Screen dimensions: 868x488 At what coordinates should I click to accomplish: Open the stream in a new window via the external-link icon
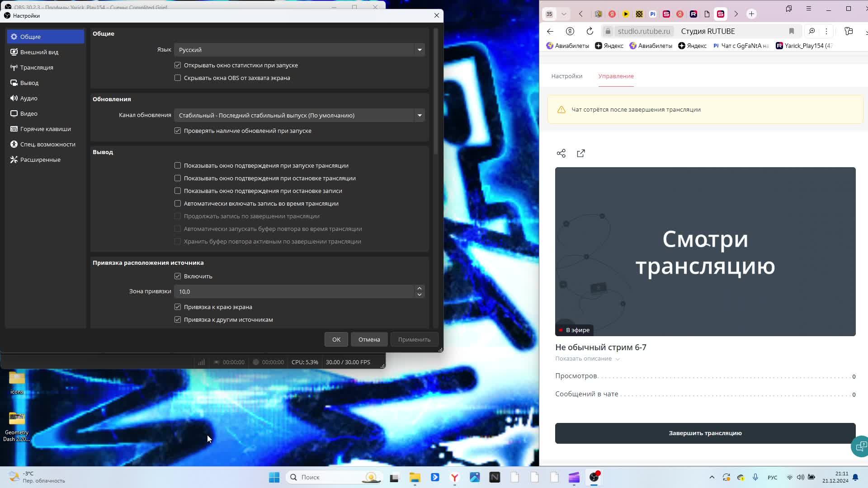(581, 154)
